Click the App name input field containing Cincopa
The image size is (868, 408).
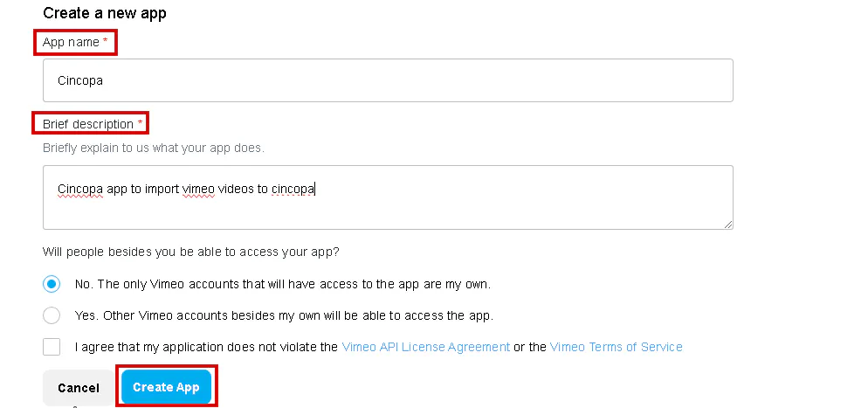pos(388,80)
